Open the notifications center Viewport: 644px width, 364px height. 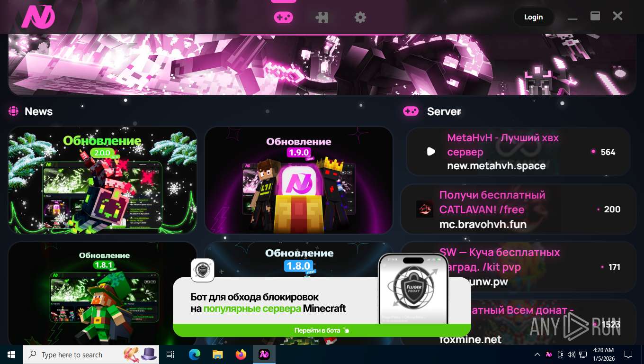point(628,355)
